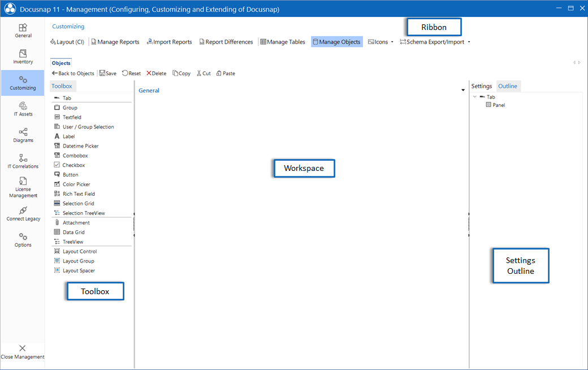
Task: Open the General section dropdown in workspace
Action: (x=462, y=89)
